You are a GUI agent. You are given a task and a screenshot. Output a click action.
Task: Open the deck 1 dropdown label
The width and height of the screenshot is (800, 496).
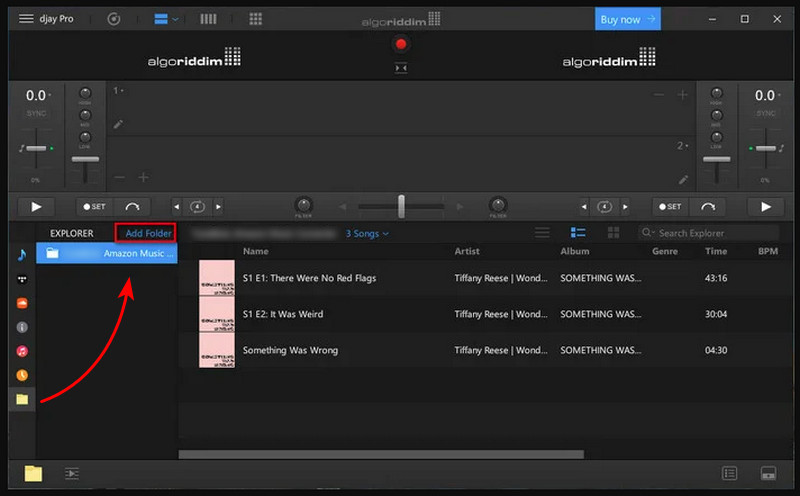[118, 90]
